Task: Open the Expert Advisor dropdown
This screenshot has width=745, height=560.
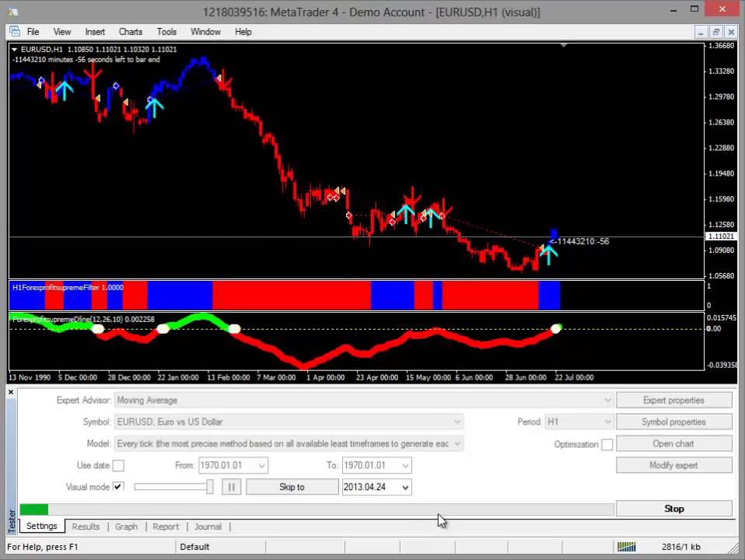Action: click(607, 401)
